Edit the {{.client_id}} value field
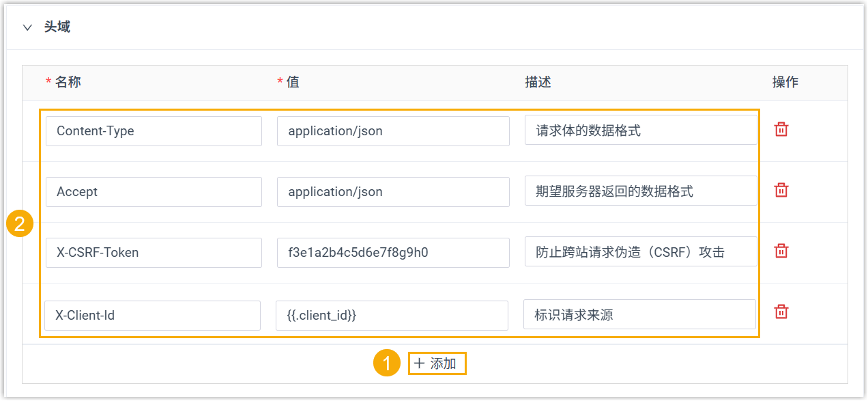 coord(392,316)
